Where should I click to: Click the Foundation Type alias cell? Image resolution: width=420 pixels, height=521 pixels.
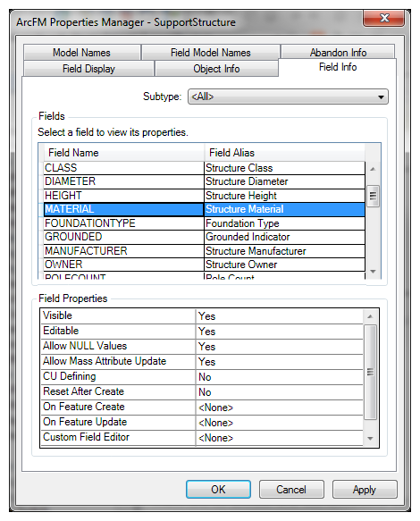point(284,223)
